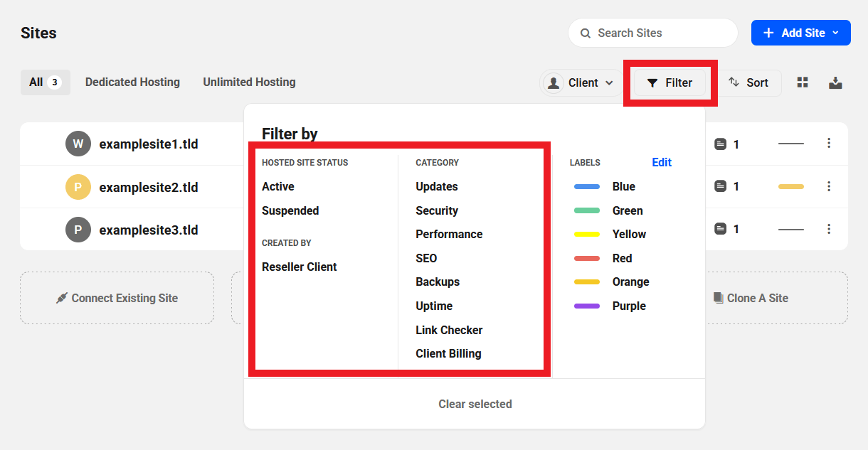Click the export download icon
The image size is (868, 450).
[835, 82]
